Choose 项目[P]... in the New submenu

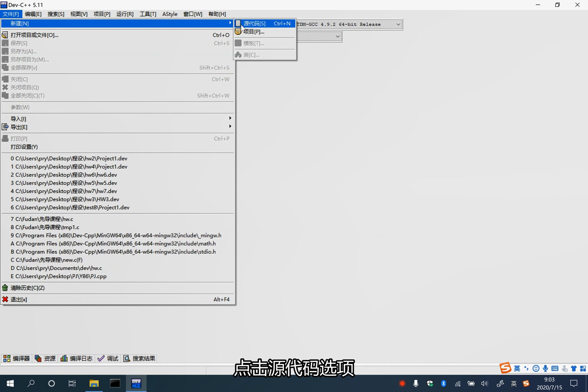[x=265, y=32]
